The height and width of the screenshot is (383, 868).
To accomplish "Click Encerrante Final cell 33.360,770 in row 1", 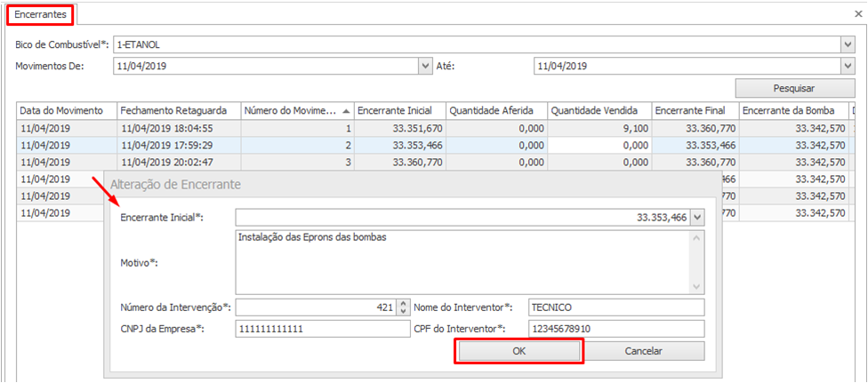I will [695, 129].
